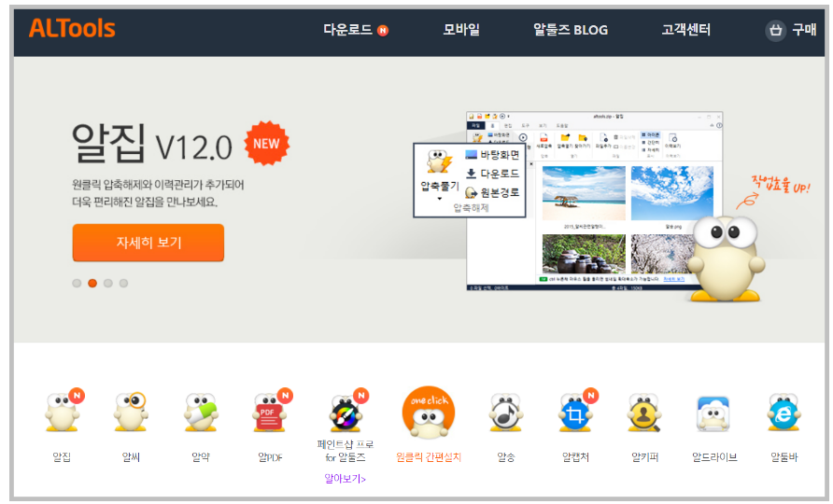Click the 자세히 보기 button

click(x=148, y=243)
